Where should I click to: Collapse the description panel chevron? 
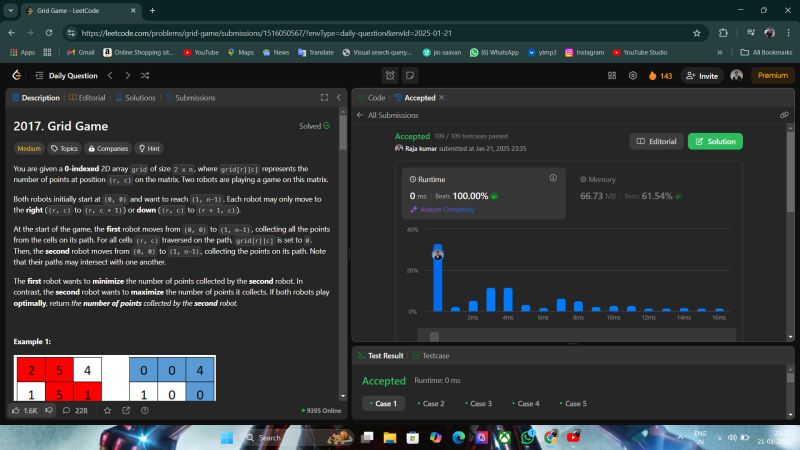point(339,97)
